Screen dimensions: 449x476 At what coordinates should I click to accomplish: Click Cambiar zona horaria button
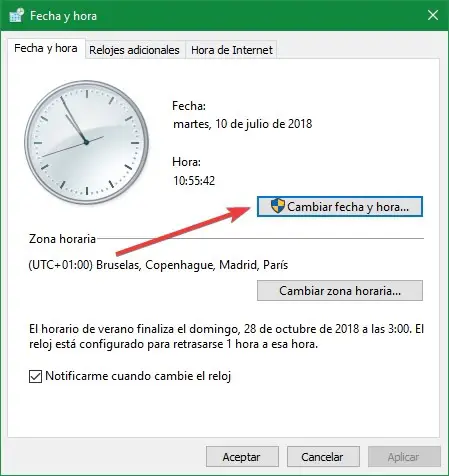[x=340, y=291]
